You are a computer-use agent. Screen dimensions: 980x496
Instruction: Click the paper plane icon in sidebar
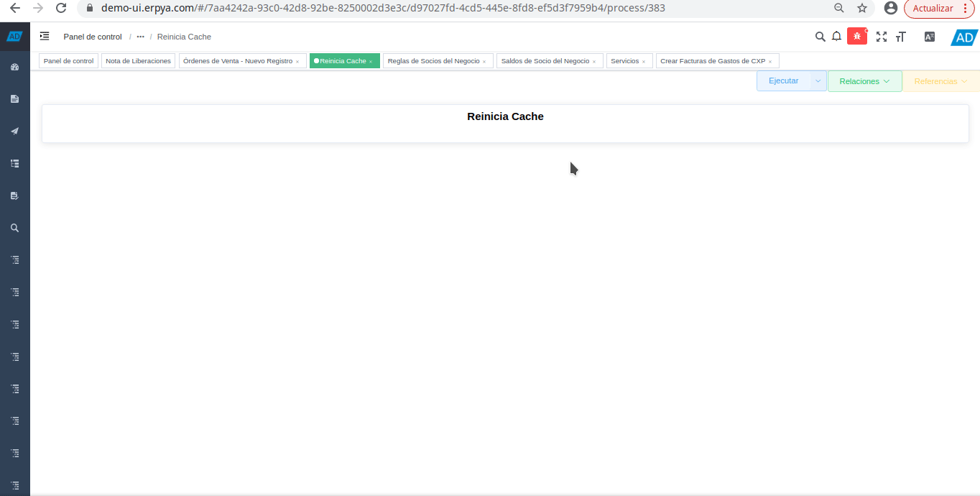tap(14, 132)
